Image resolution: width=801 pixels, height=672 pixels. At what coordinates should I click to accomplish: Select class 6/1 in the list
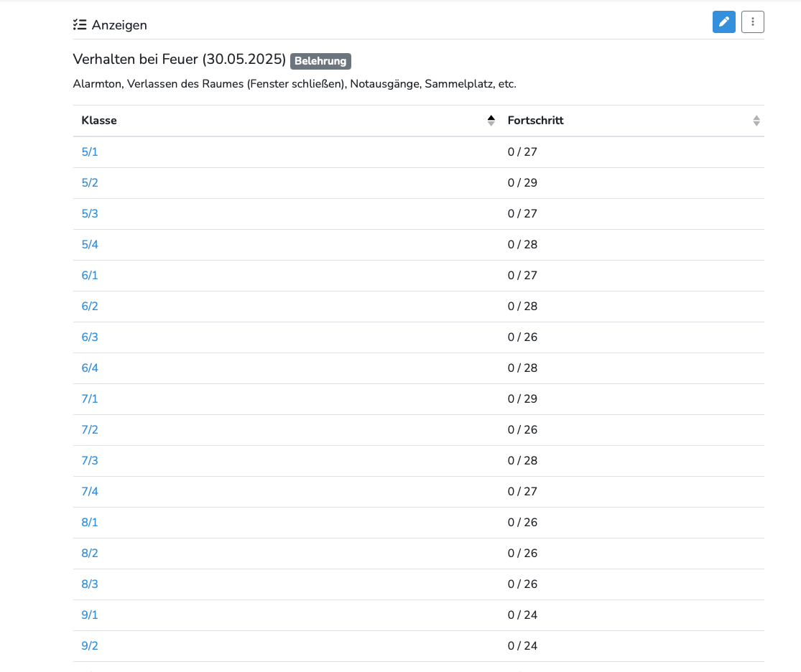[90, 276]
